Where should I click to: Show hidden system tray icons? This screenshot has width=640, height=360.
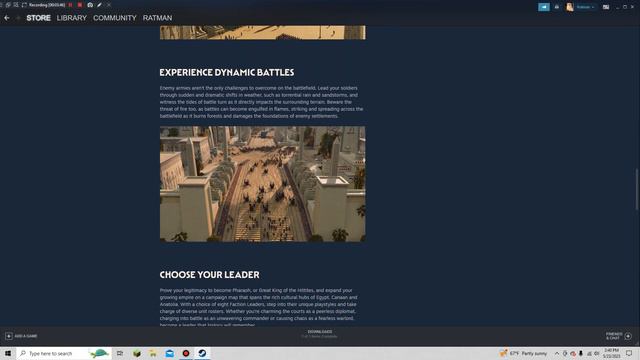coord(557,353)
